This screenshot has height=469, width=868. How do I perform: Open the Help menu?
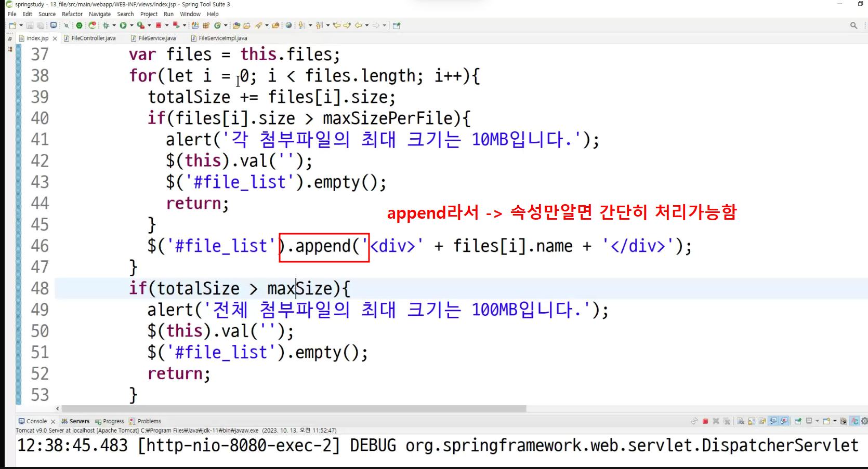click(x=213, y=14)
